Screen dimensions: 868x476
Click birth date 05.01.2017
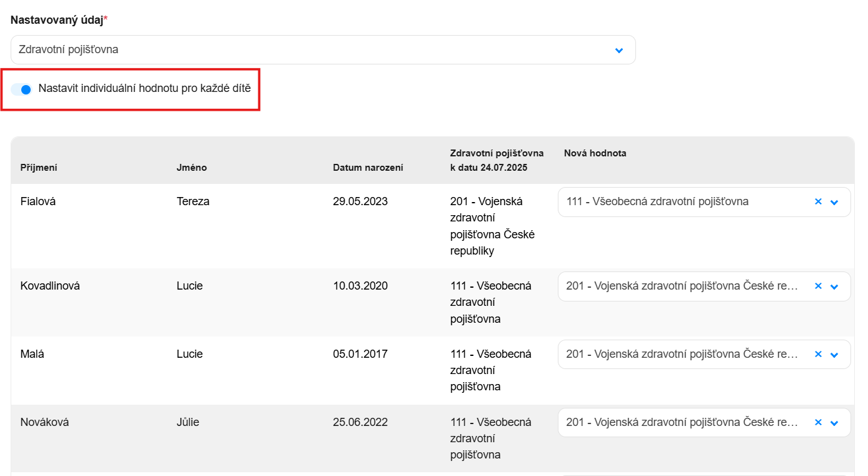pos(360,354)
